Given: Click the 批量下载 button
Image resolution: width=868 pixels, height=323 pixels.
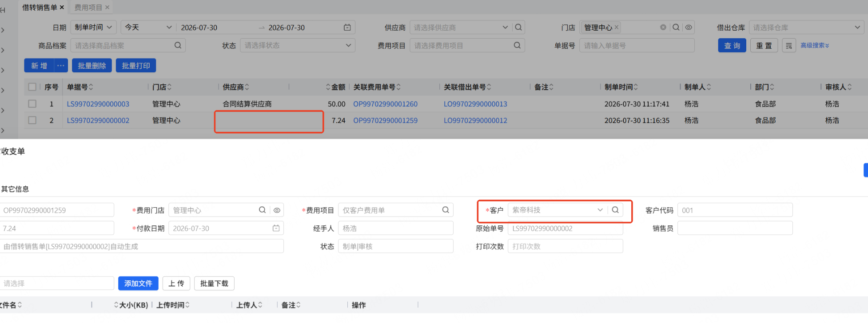Looking at the screenshot, I should (214, 284).
